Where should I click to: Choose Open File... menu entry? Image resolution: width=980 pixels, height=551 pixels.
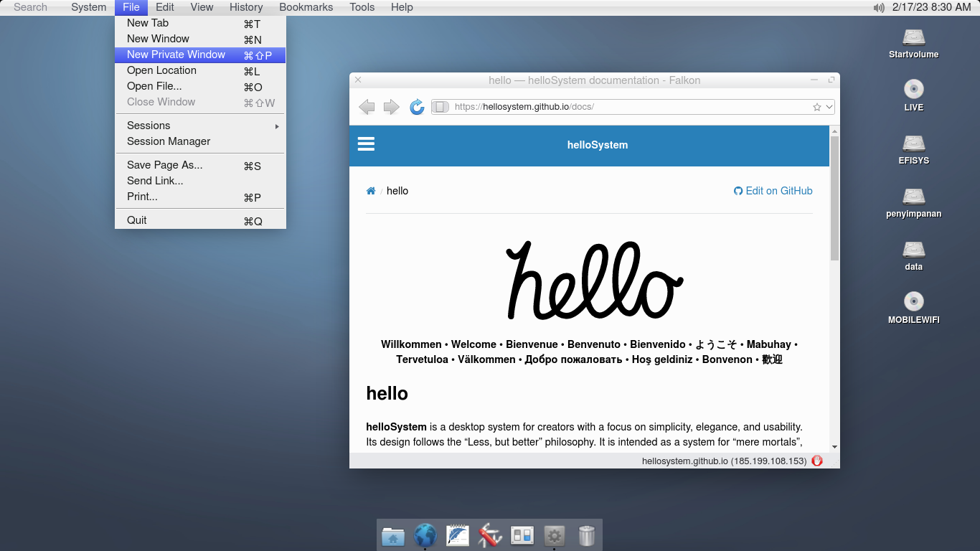pos(200,86)
